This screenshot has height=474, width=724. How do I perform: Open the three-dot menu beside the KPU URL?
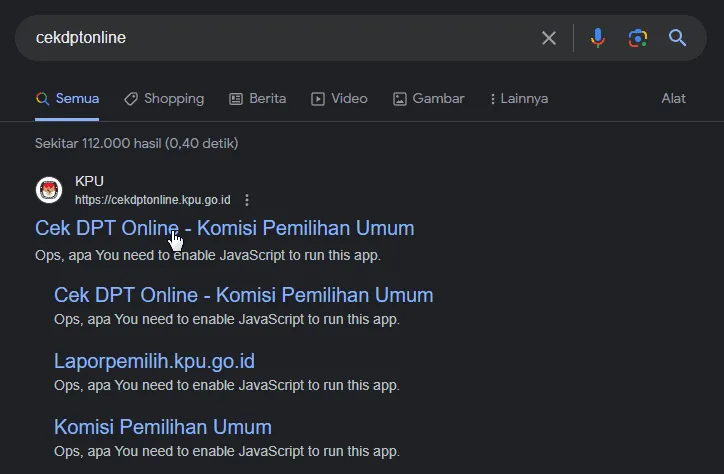point(247,200)
